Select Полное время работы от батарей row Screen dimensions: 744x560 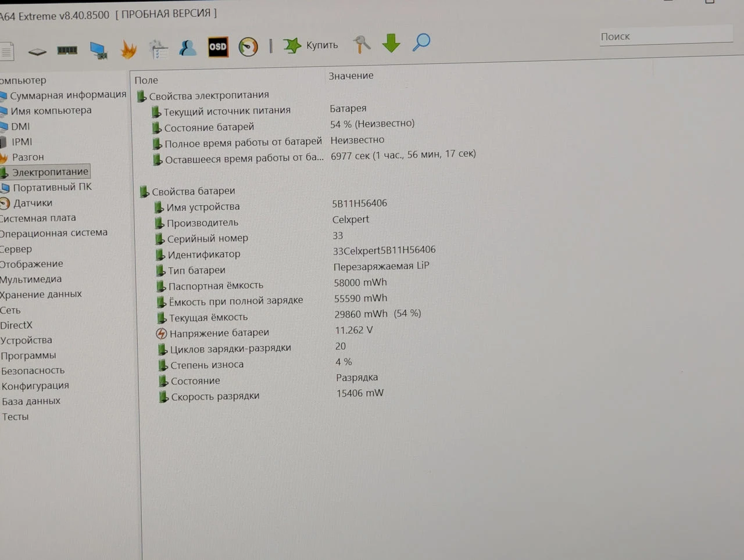[243, 143]
